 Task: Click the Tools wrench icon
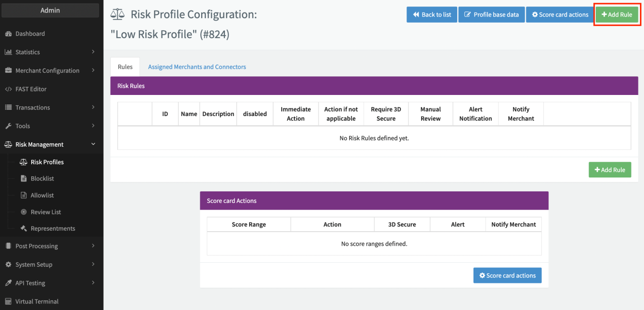(x=8, y=126)
